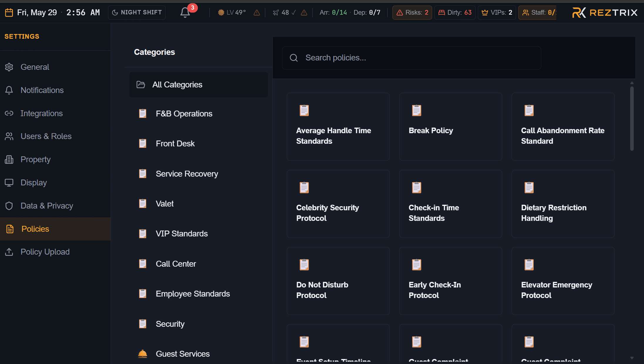Click the Reztrix logo
This screenshot has width=644, height=364.
coord(605,13)
